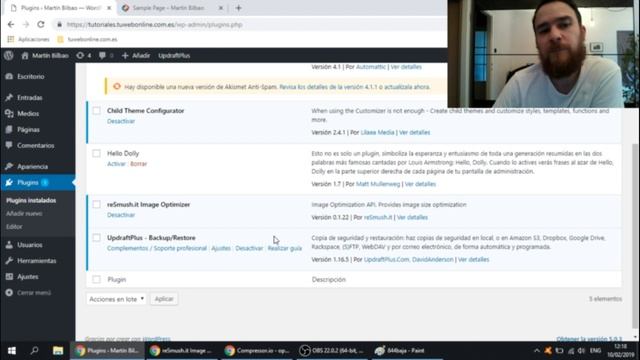Open the Windows Start menu
The image size is (640, 360).
click(12, 351)
